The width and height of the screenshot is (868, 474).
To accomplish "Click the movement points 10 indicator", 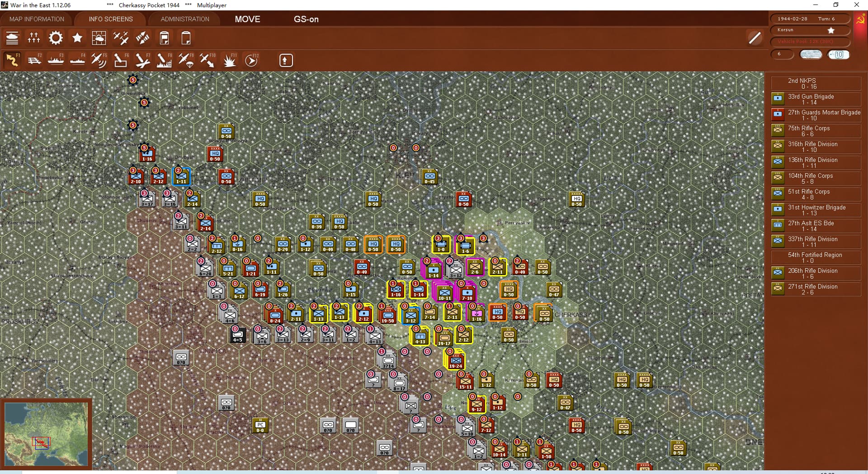I will 839,54.
